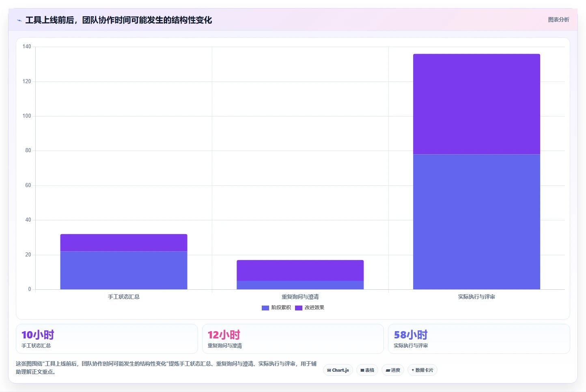Click the 实际执行与评审 caption under 58小时
The width and height of the screenshot is (586, 392).
tap(411, 346)
